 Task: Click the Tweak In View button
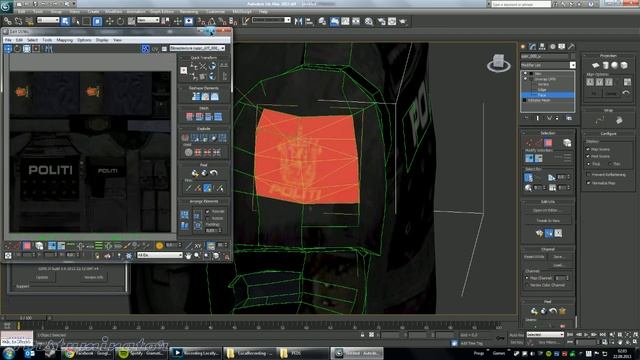pyautogui.click(x=547, y=220)
